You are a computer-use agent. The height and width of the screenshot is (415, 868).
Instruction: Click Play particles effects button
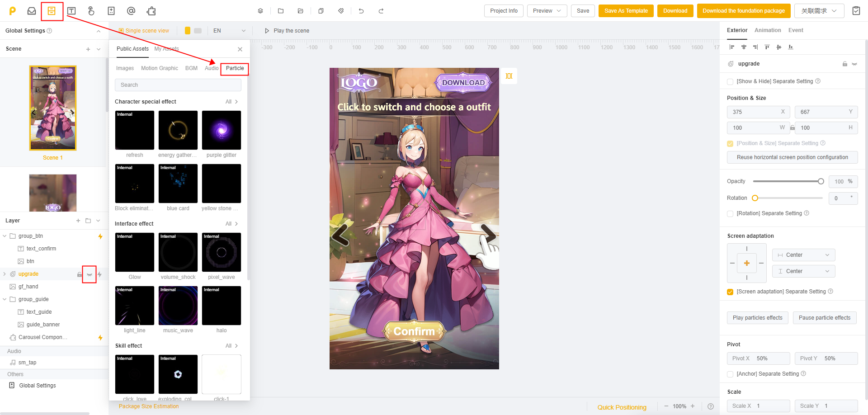[x=757, y=318]
